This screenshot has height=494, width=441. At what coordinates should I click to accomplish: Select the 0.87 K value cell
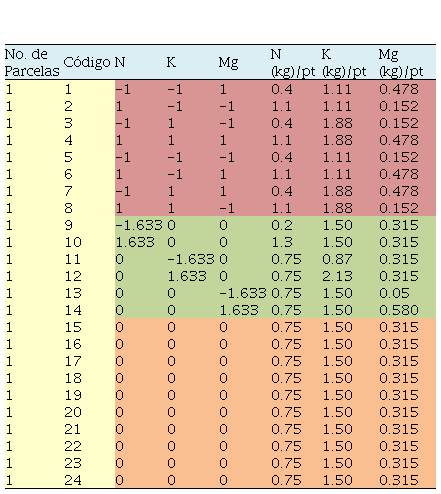tap(337, 259)
